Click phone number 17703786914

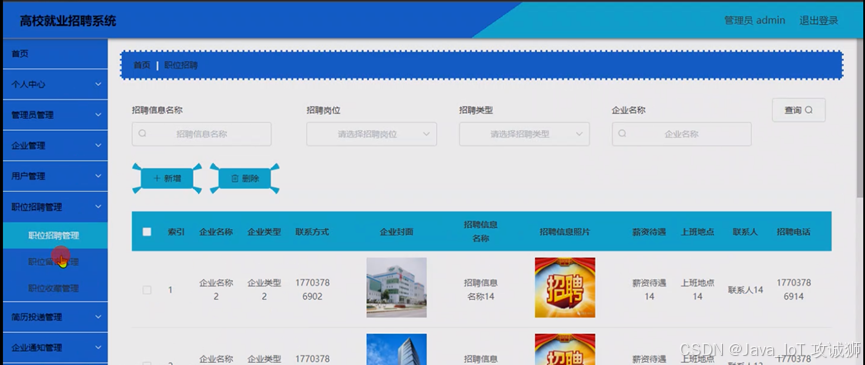pyautogui.click(x=794, y=289)
